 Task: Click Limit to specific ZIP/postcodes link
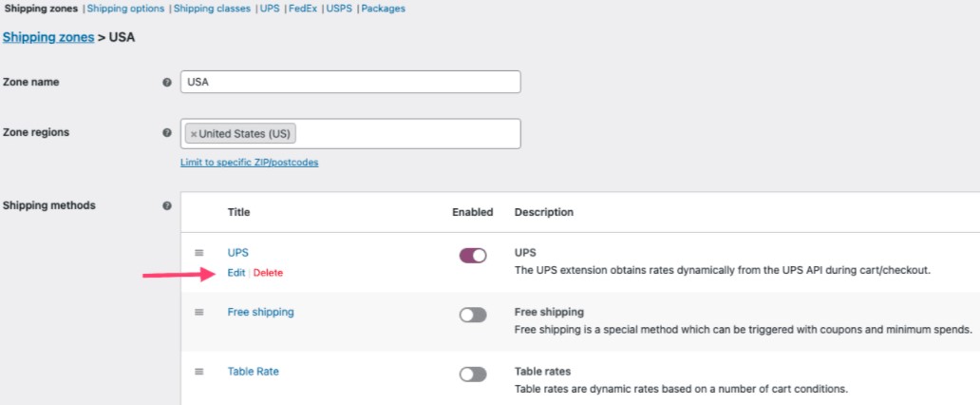(x=249, y=163)
